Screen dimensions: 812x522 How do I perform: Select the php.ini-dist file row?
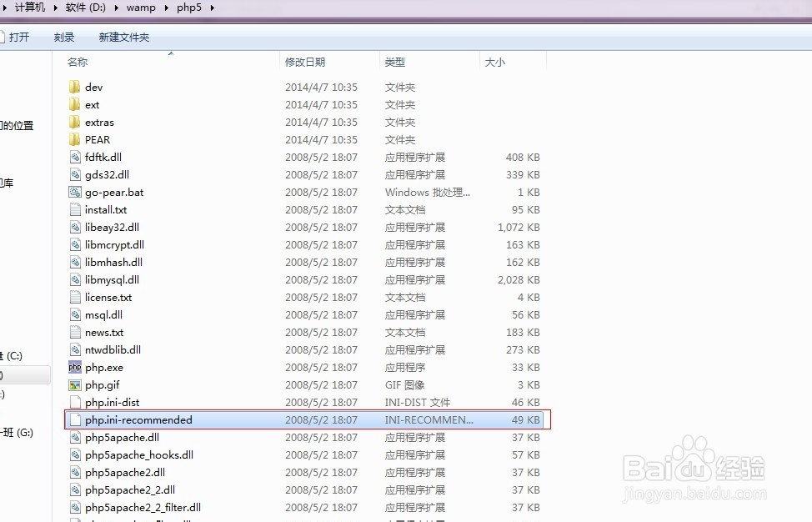pyautogui.click(x=112, y=402)
